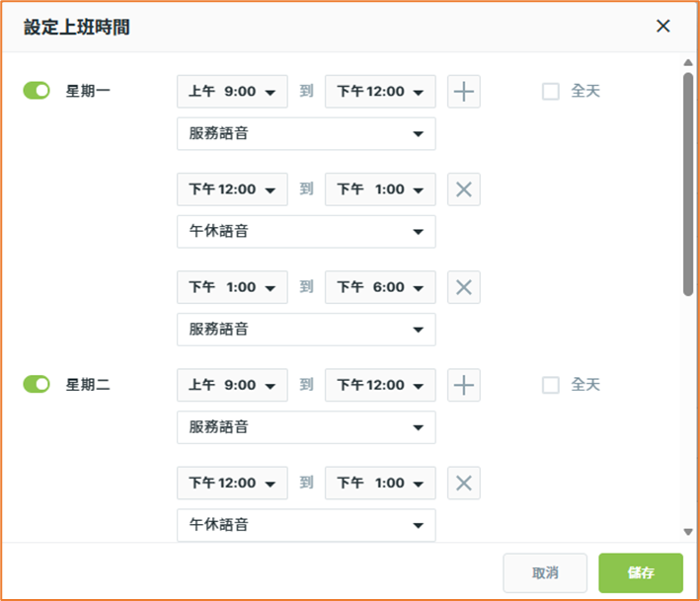Turn off the 星期二 toggle switch
700x601 pixels.
click(37, 385)
